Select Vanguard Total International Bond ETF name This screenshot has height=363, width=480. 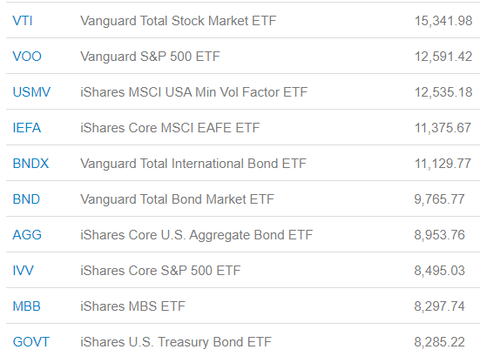pyautogui.click(x=193, y=163)
